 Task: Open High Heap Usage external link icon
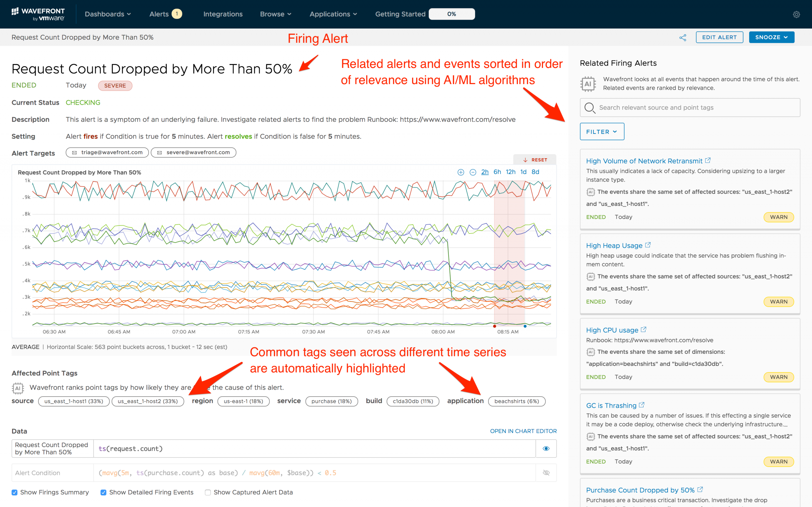point(648,245)
